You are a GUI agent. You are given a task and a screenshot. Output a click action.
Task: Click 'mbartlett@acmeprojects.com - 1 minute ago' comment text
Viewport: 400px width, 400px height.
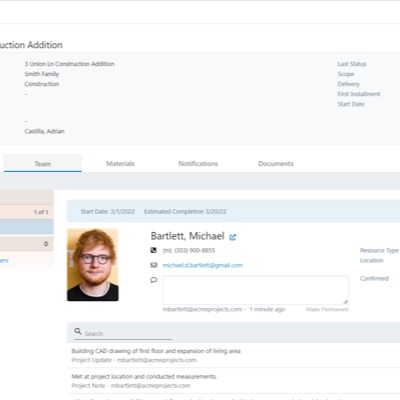224,309
